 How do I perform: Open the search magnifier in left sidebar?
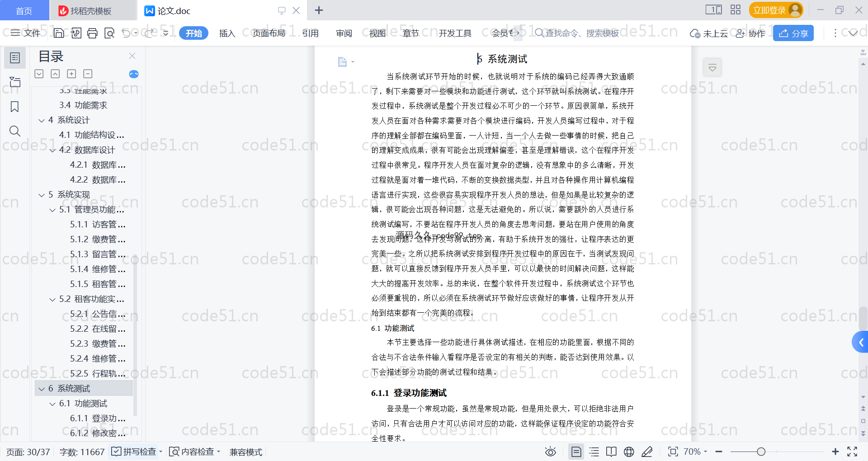(15, 131)
